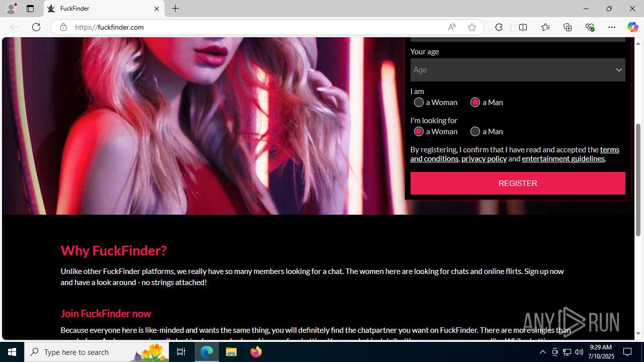This screenshot has height=362, width=644.
Task: Click the 'Join FuckFinder now' heading
Action: [x=106, y=313]
